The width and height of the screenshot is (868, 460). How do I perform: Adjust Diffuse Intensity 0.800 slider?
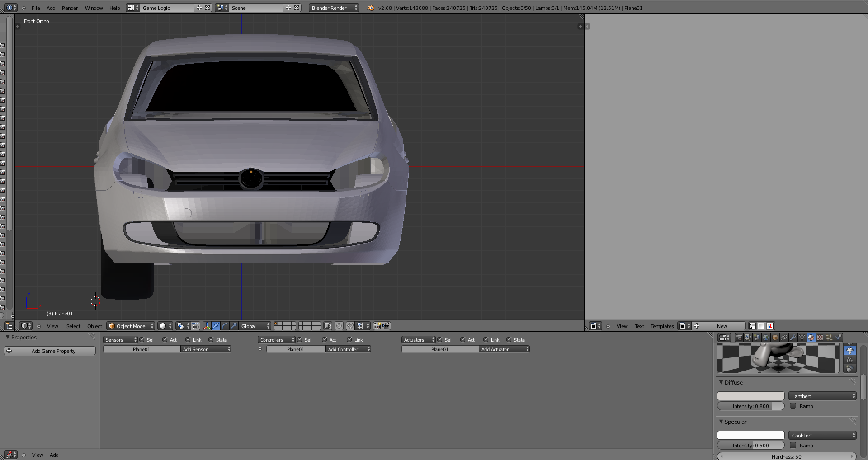click(x=751, y=406)
